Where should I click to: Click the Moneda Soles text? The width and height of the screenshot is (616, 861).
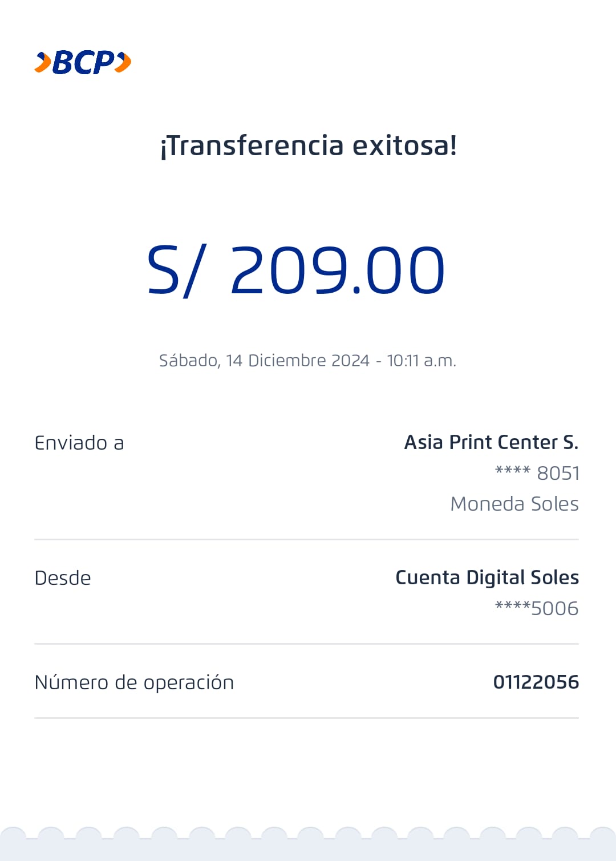click(514, 504)
